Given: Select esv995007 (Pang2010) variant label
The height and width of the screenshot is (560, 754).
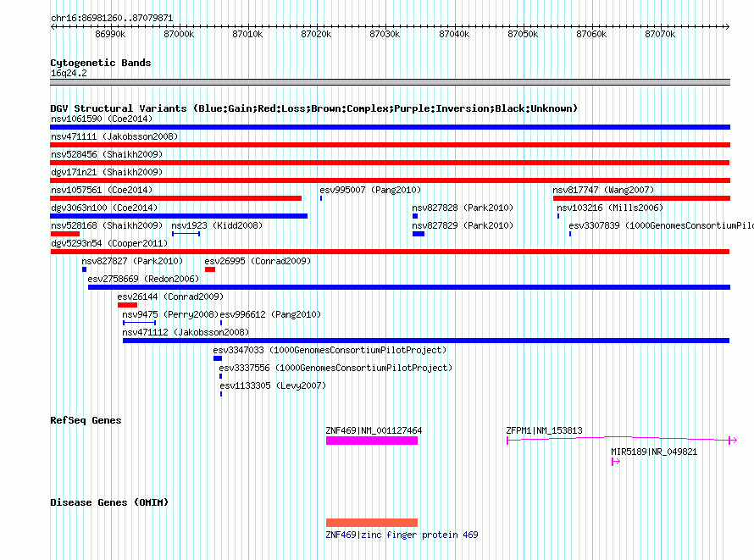Looking at the screenshot, I should tap(370, 190).
